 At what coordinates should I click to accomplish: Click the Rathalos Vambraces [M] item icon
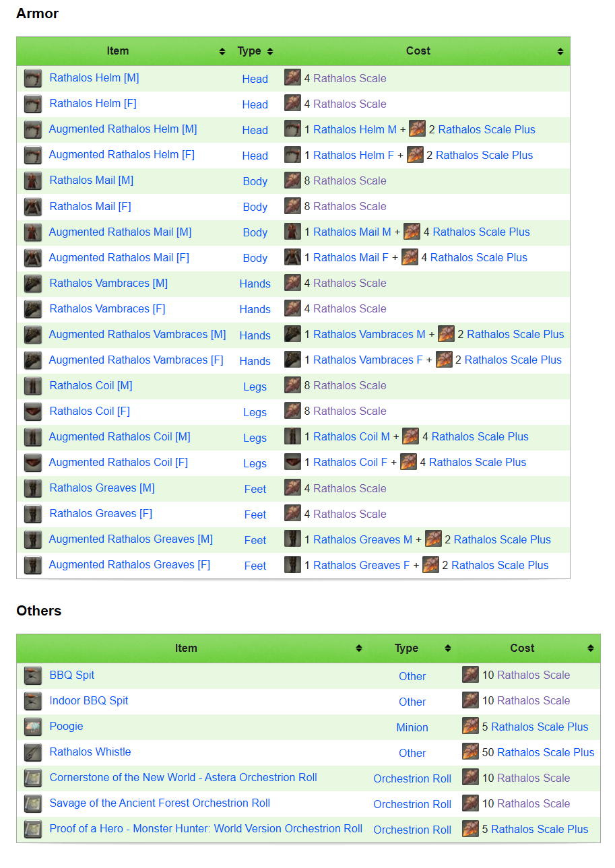pos(33,283)
